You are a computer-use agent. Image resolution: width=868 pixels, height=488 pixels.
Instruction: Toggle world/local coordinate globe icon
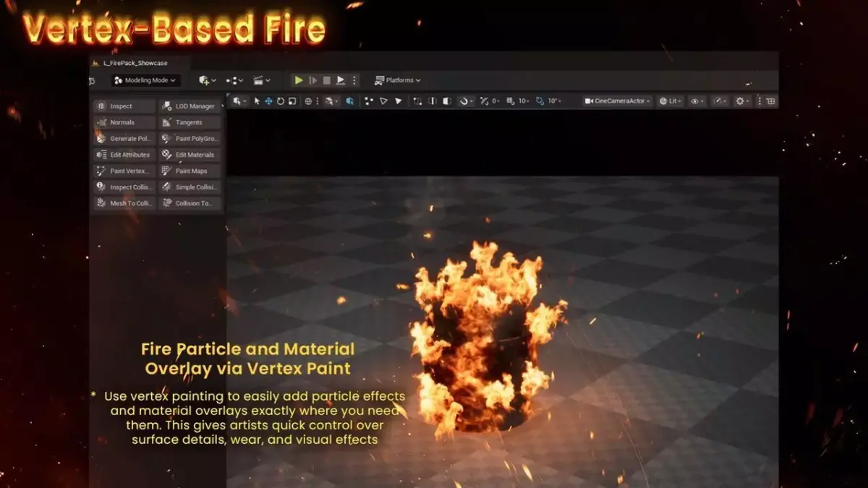(x=308, y=101)
